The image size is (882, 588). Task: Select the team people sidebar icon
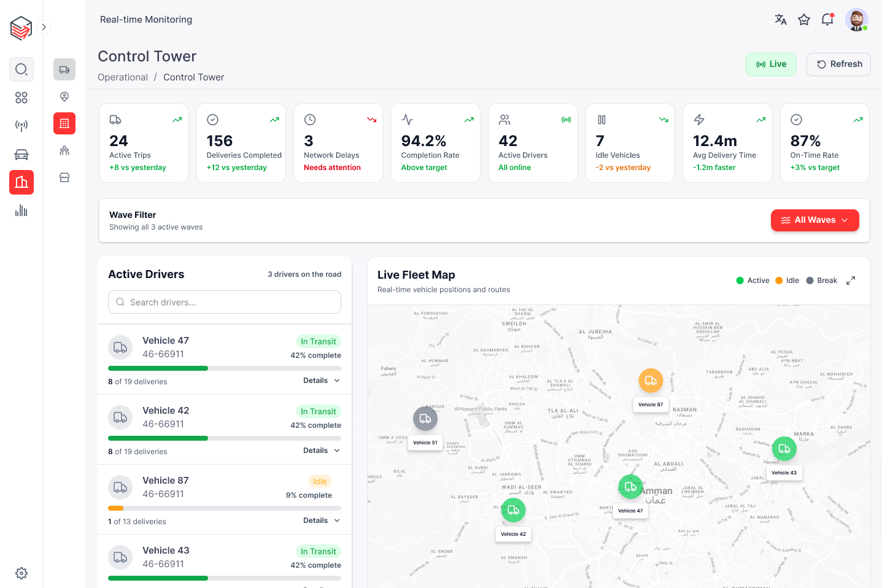coord(64,150)
